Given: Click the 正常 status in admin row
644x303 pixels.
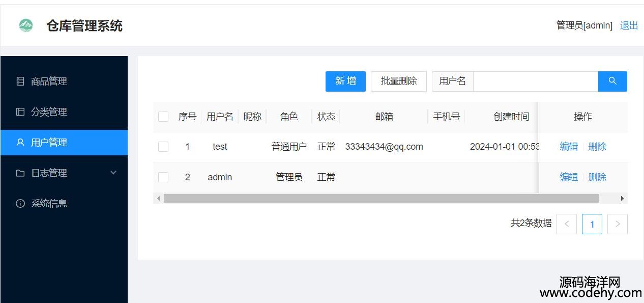Looking at the screenshot, I should pos(326,177).
